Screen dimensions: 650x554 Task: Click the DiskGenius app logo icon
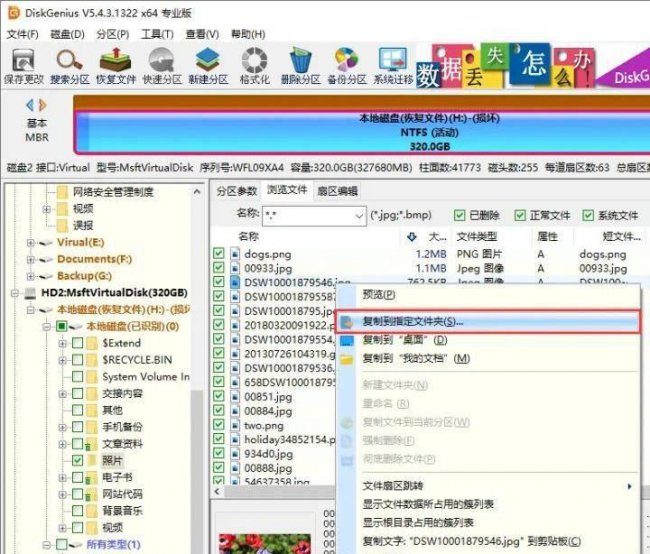point(14,13)
